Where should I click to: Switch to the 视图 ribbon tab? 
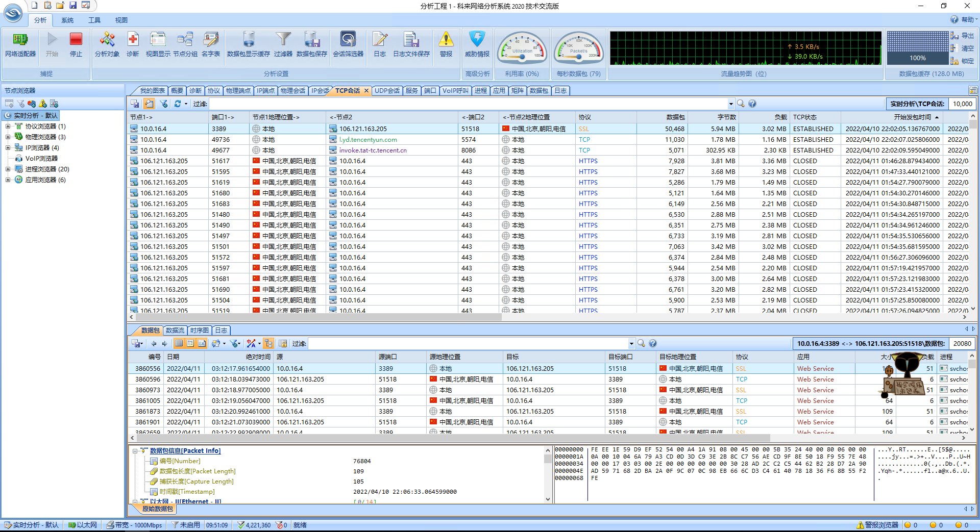121,20
